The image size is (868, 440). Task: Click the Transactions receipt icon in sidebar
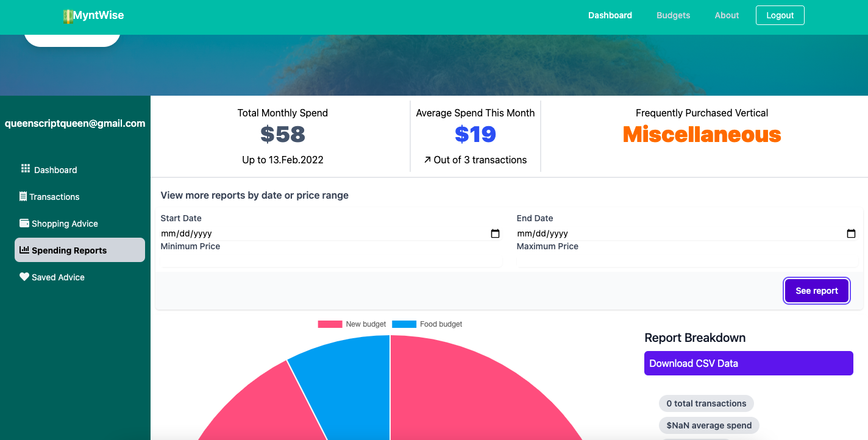(23, 196)
